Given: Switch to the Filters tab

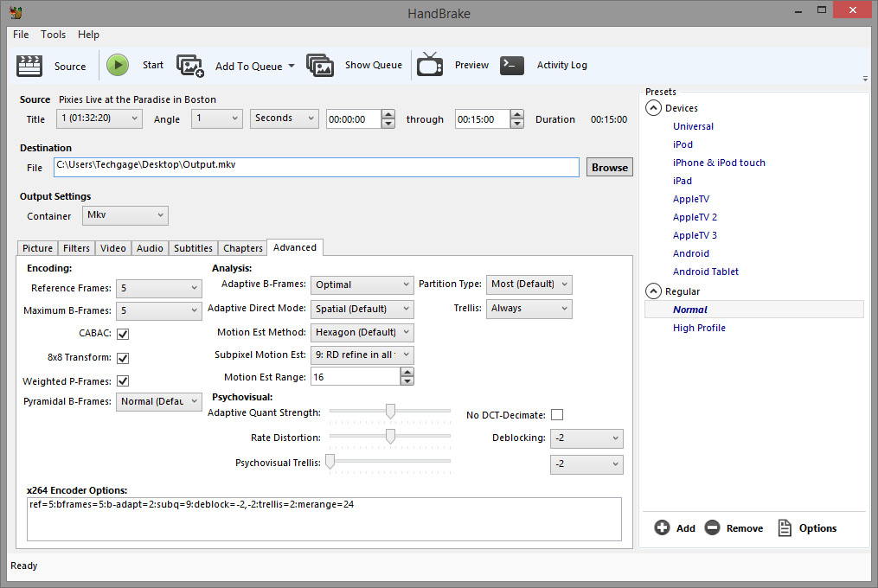Looking at the screenshot, I should [x=76, y=248].
